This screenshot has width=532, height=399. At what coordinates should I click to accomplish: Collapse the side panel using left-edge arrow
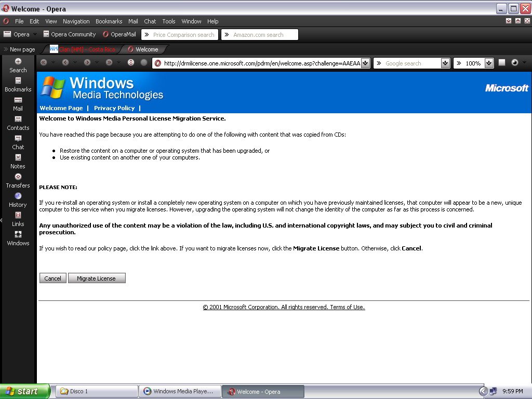[2, 220]
